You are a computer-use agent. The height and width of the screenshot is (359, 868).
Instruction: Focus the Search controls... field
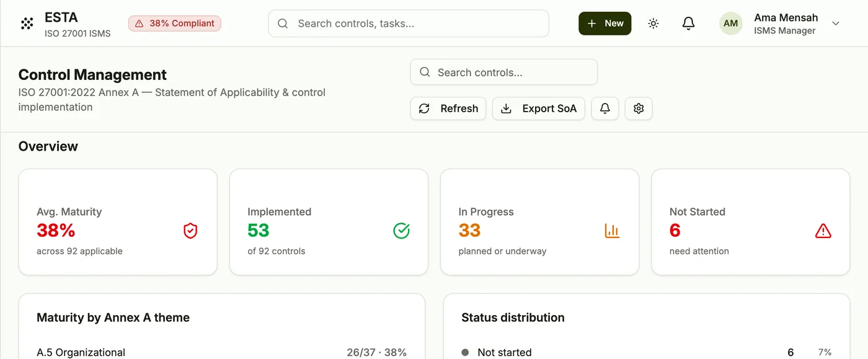click(x=504, y=72)
